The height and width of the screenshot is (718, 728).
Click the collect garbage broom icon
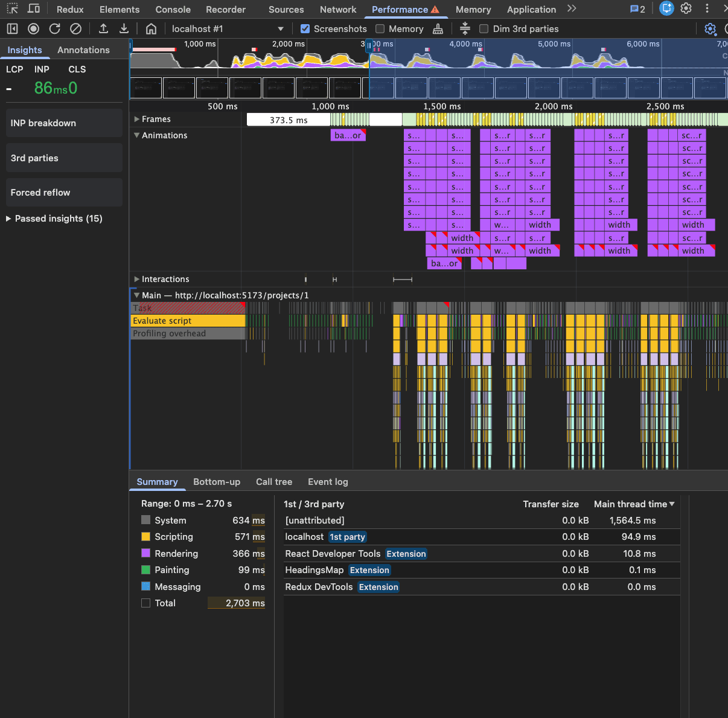pyautogui.click(x=438, y=29)
